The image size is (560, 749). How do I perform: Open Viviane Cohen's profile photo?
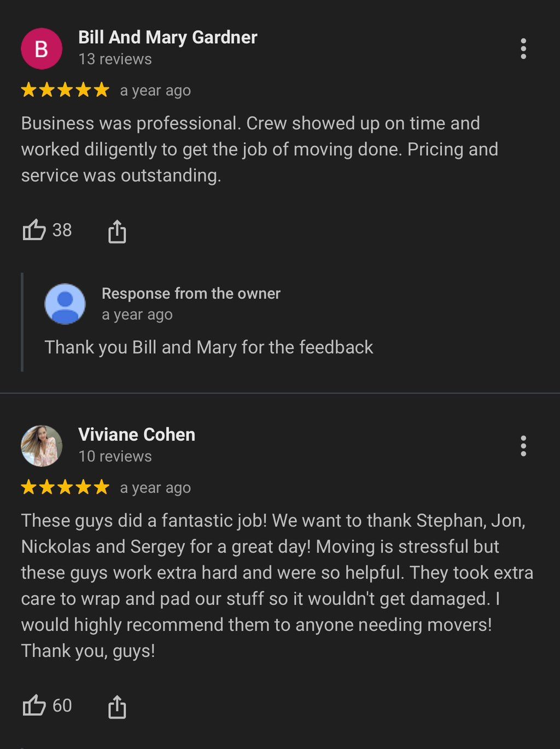(42, 446)
